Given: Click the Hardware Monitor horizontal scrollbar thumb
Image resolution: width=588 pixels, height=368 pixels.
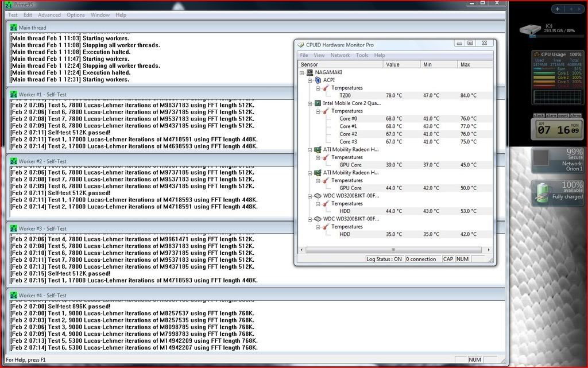Looking at the screenshot, I should [393, 250].
